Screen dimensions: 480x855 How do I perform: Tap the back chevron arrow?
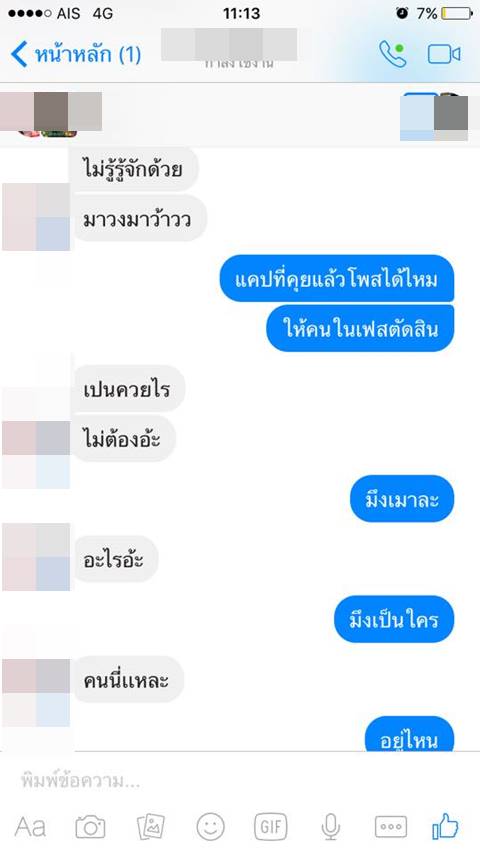tap(19, 55)
